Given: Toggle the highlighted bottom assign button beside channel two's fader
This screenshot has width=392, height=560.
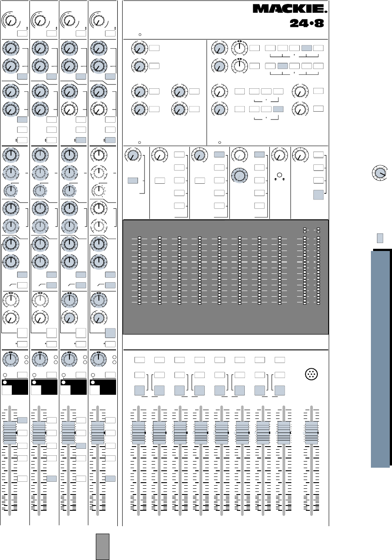Looking at the screenshot, I should click(51, 478).
